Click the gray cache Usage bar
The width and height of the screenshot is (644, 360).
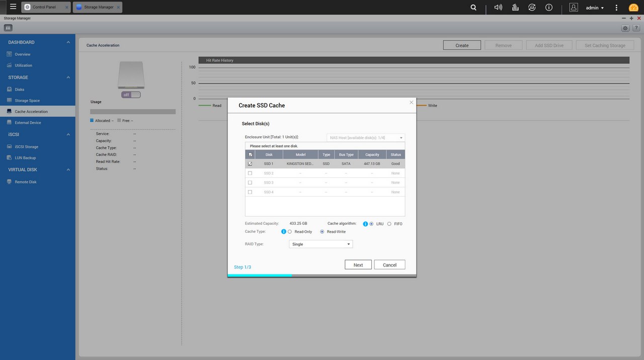[x=133, y=112]
